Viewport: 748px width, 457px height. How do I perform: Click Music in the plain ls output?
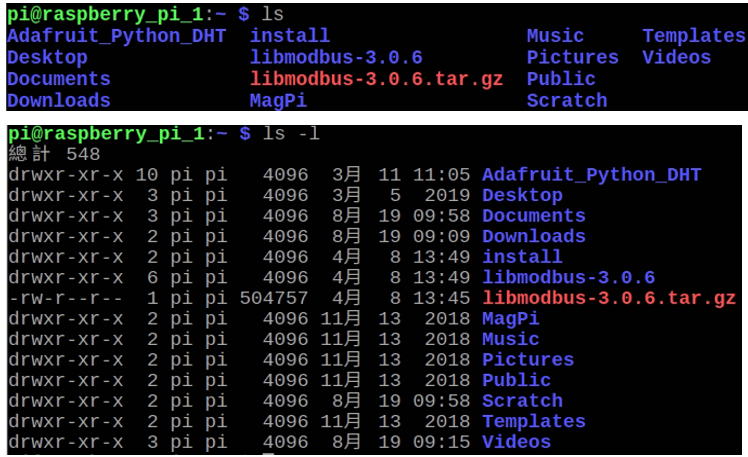[x=555, y=36]
